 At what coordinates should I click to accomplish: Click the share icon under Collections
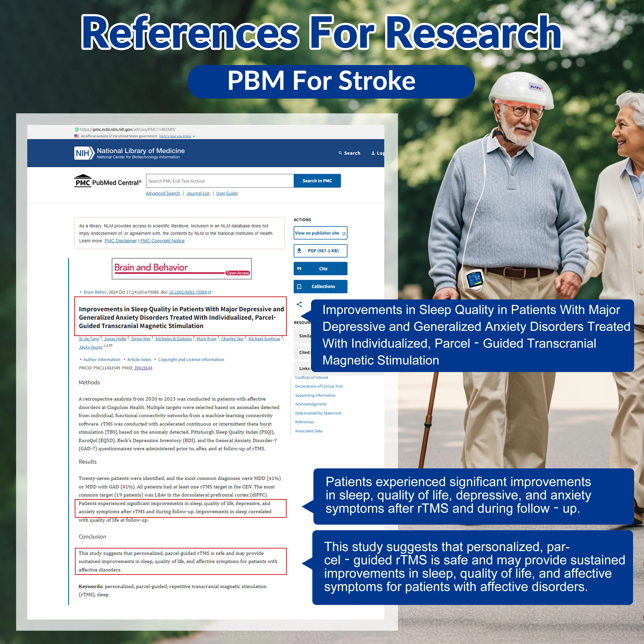(299, 304)
